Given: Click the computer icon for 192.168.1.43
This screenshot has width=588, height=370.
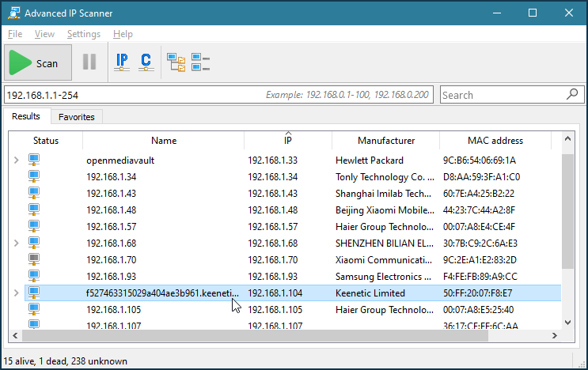Looking at the screenshot, I should pyautogui.click(x=34, y=193).
